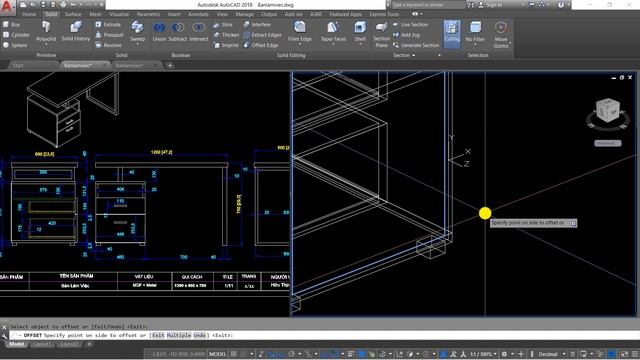Open the Express Tools ribbon tab

click(384, 14)
